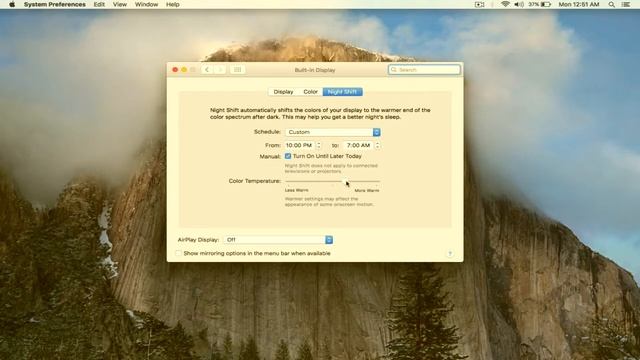Open the AirPlay Display dropdown
Viewport: 640px width, 360px height.
[278, 240]
